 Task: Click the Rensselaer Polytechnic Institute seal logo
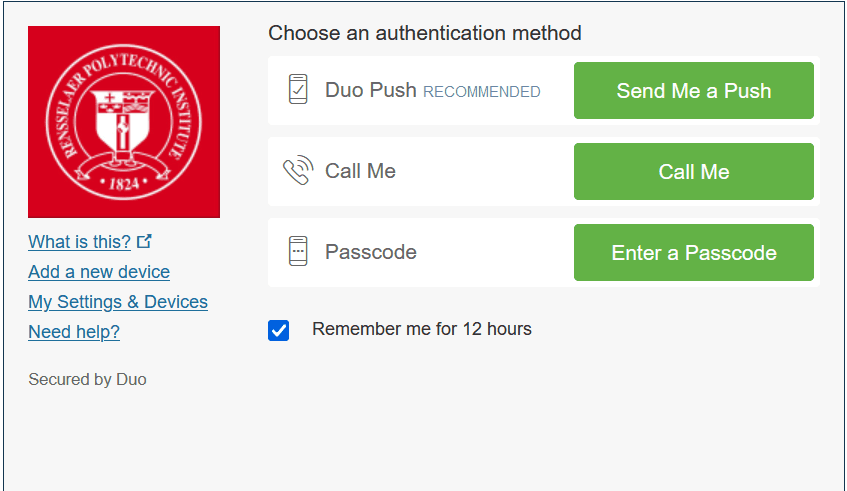pos(124,122)
